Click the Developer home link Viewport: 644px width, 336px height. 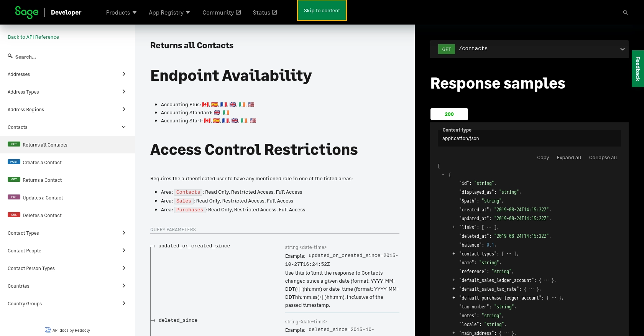coord(66,12)
